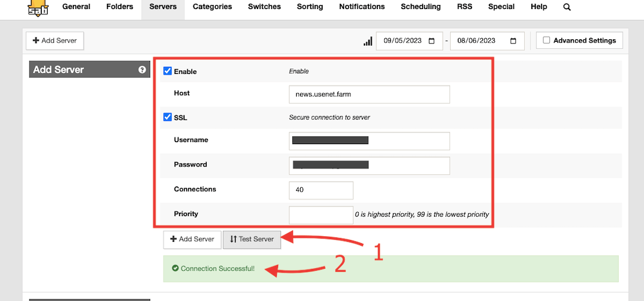This screenshot has width=644, height=301.
Task: Focus the Connections number field
Action: click(x=321, y=190)
